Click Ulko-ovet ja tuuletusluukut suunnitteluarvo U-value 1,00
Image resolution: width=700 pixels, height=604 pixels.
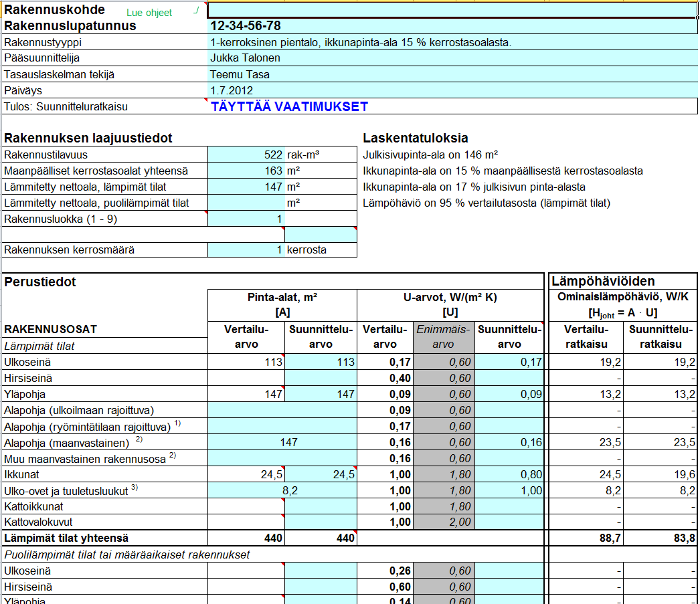pos(509,490)
